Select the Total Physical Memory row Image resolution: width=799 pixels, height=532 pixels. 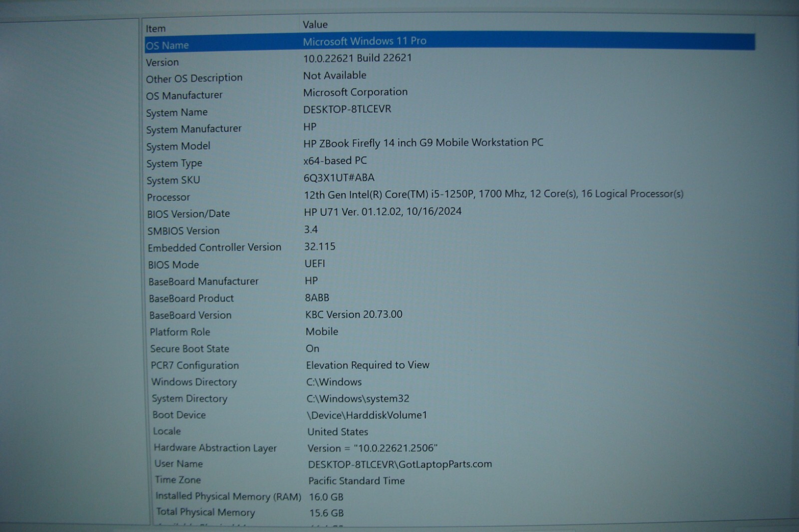pyautogui.click(x=206, y=513)
